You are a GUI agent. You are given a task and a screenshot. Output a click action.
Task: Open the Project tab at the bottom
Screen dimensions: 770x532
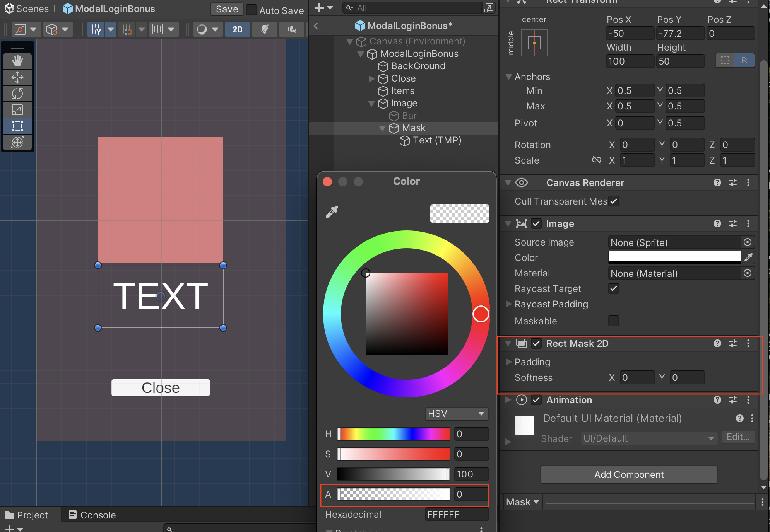[30, 515]
